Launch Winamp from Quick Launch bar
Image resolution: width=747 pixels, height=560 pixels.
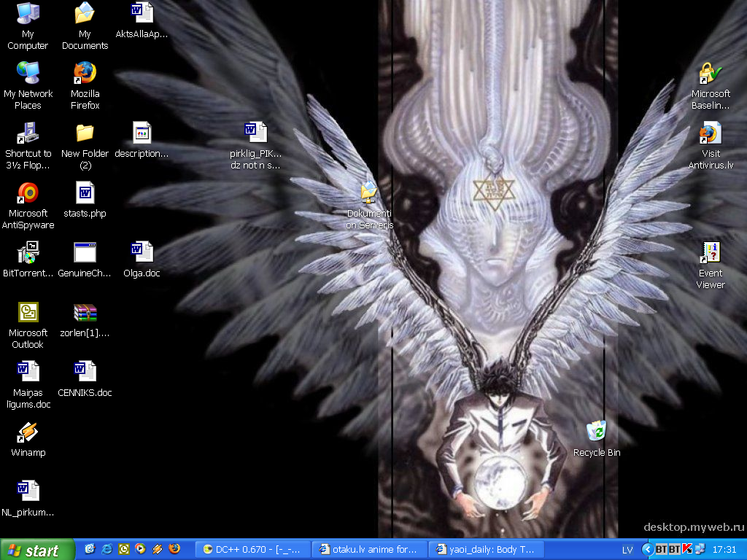[x=158, y=549]
